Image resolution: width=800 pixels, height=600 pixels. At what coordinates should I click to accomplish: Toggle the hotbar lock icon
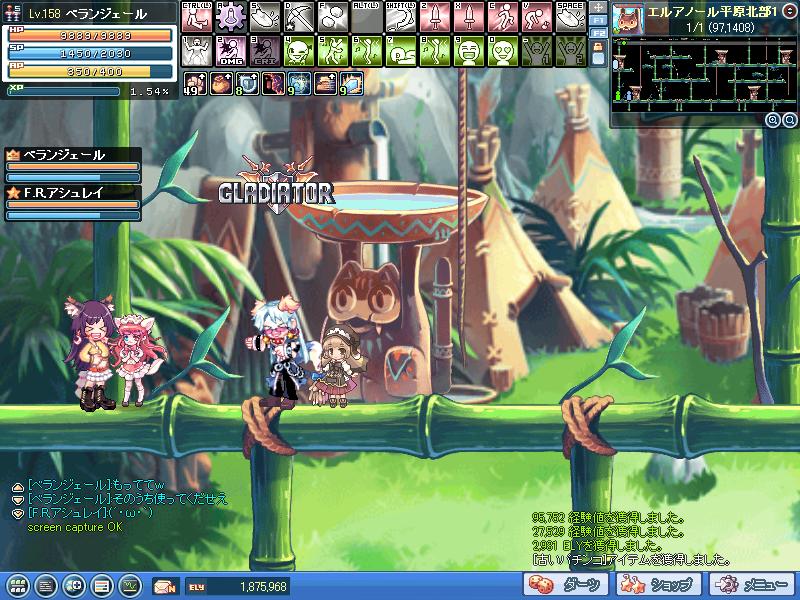tap(598, 47)
